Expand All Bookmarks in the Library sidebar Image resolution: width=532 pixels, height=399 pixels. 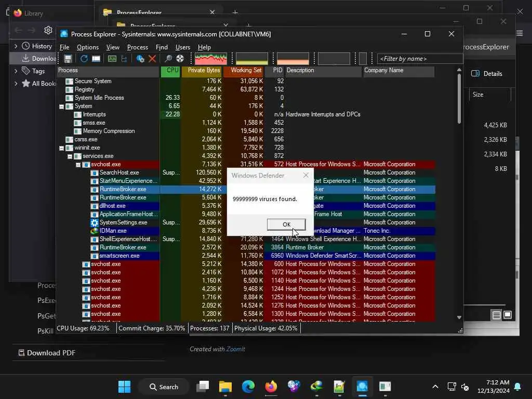16,84
